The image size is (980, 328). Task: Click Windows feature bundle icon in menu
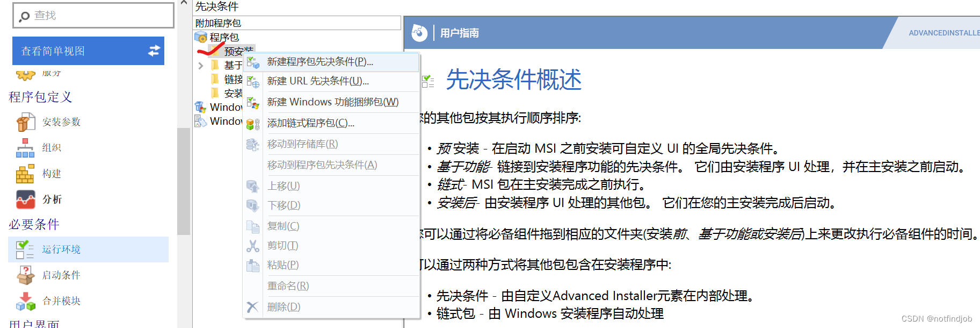coord(253,102)
